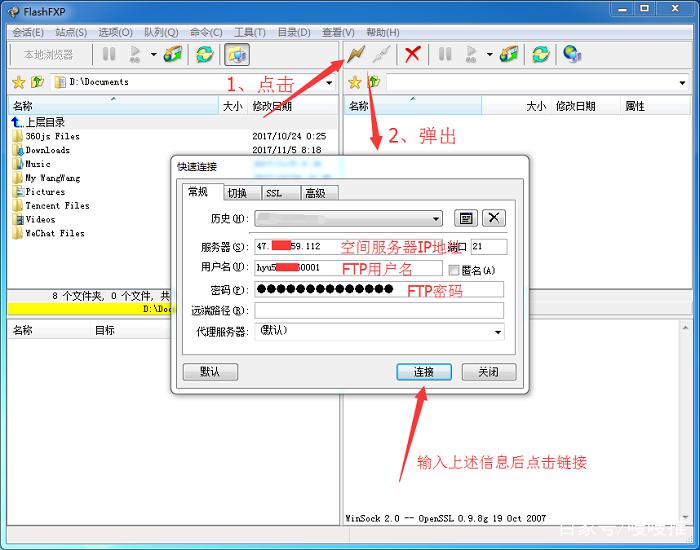Select the Videos folder
This screenshot has width=700, height=550.
(x=34, y=219)
